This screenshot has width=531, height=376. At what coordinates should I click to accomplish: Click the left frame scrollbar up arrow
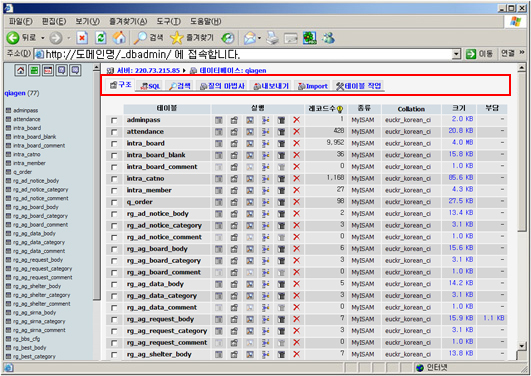(x=97, y=68)
